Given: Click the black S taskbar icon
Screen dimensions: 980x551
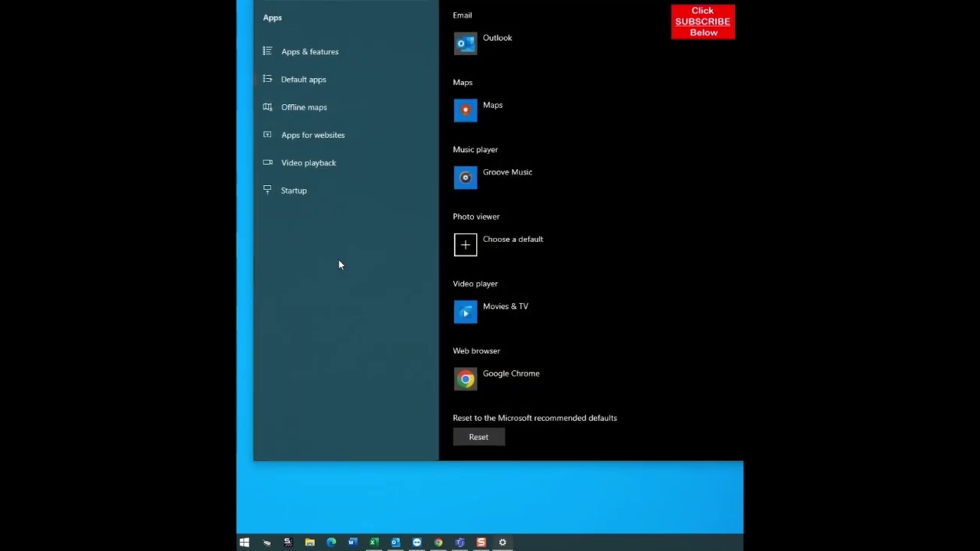Looking at the screenshot, I should (288, 542).
